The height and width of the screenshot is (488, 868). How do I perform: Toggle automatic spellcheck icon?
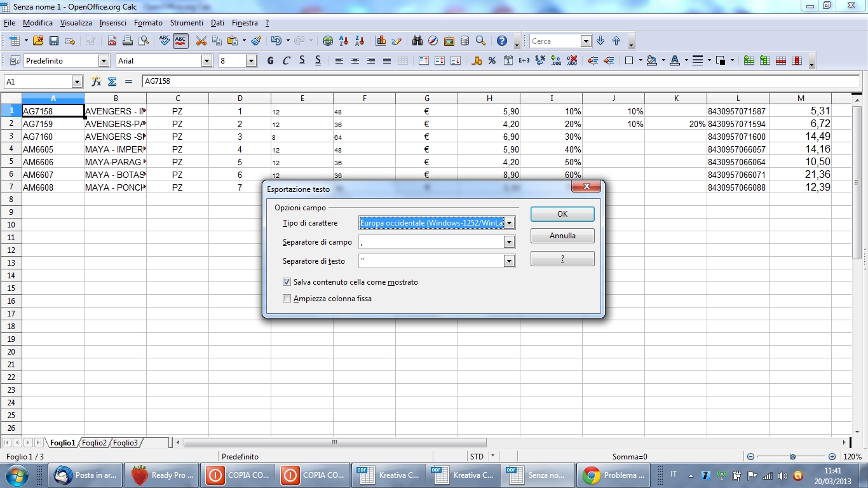click(x=180, y=41)
